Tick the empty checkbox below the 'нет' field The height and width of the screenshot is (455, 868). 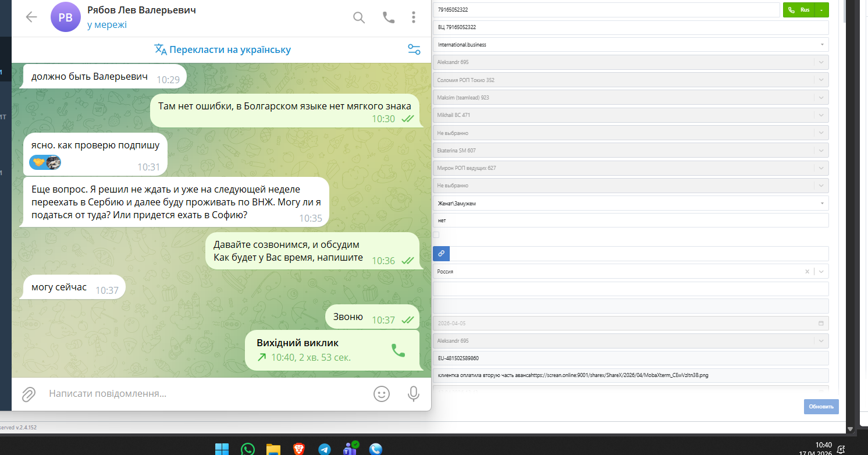click(x=436, y=235)
